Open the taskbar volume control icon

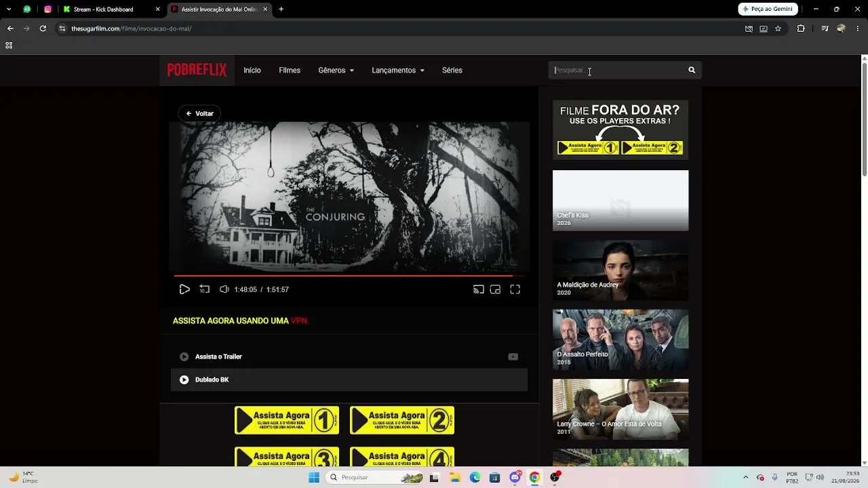pyautogui.click(x=820, y=477)
